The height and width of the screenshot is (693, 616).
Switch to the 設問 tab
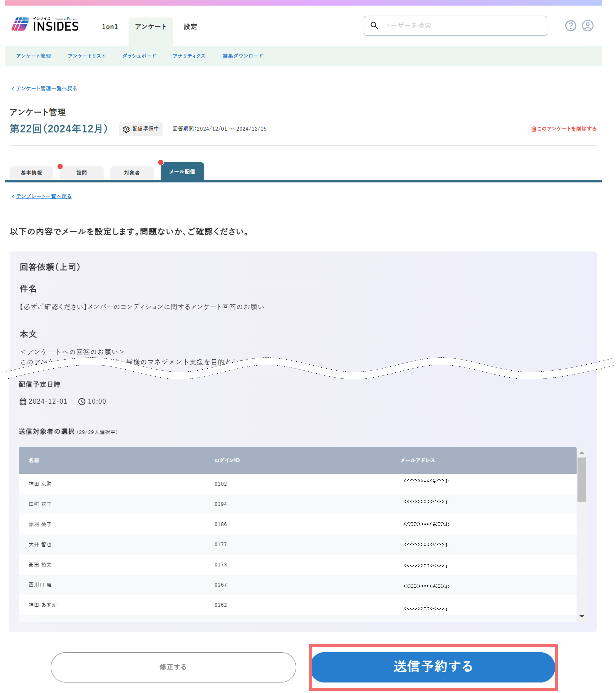[82, 173]
